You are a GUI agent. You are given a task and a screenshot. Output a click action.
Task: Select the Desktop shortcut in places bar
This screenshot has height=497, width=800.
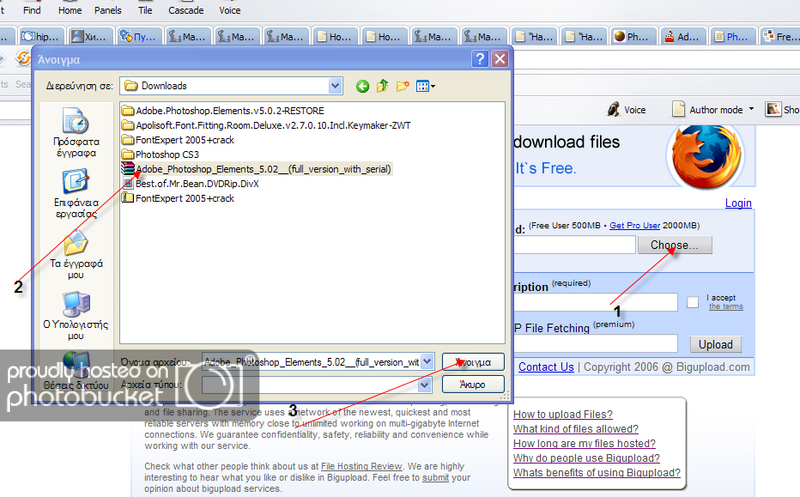click(x=76, y=194)
